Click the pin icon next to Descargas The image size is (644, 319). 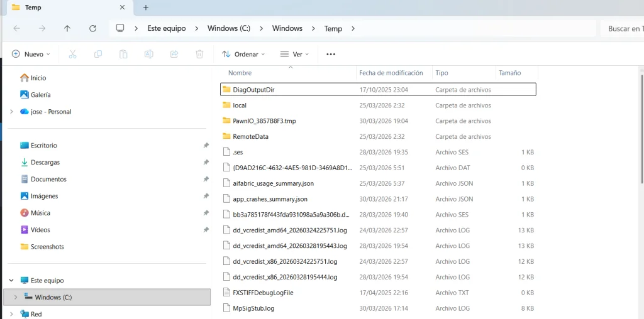[206, 163]
